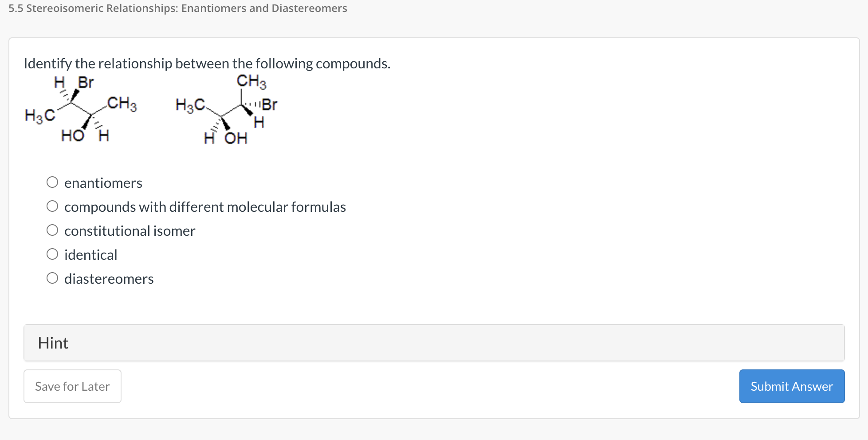868x440 pixels.
Task: Select the enantiomers answer option
Action: 52,182
